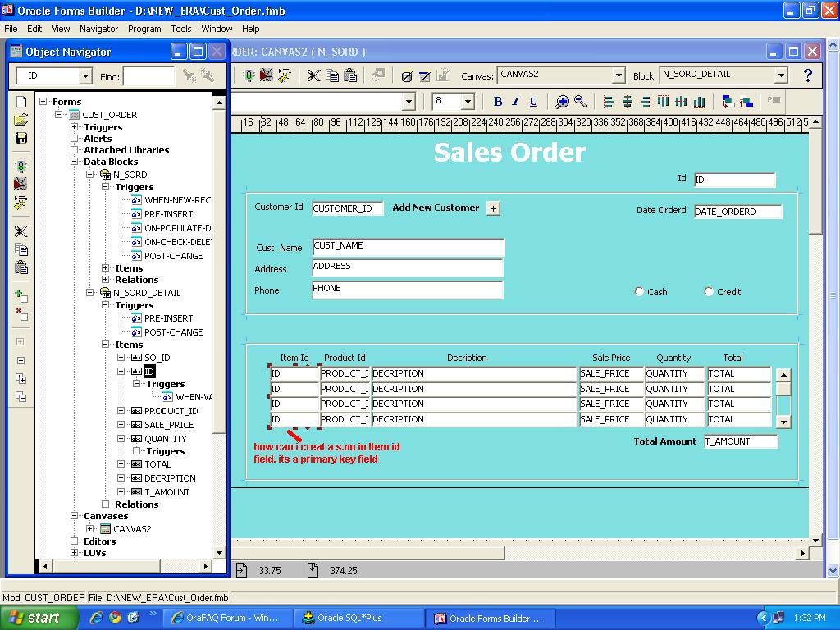Screen dimensions: 840x630
Task: Open the Program menu
Action: coord(144,28)
